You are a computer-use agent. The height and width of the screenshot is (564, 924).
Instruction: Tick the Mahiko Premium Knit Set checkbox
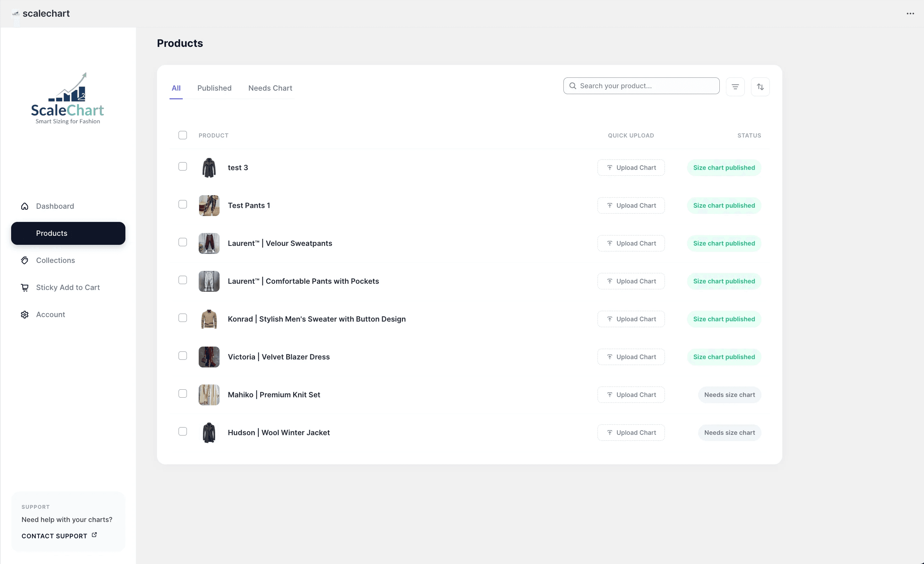pos(183,394)
